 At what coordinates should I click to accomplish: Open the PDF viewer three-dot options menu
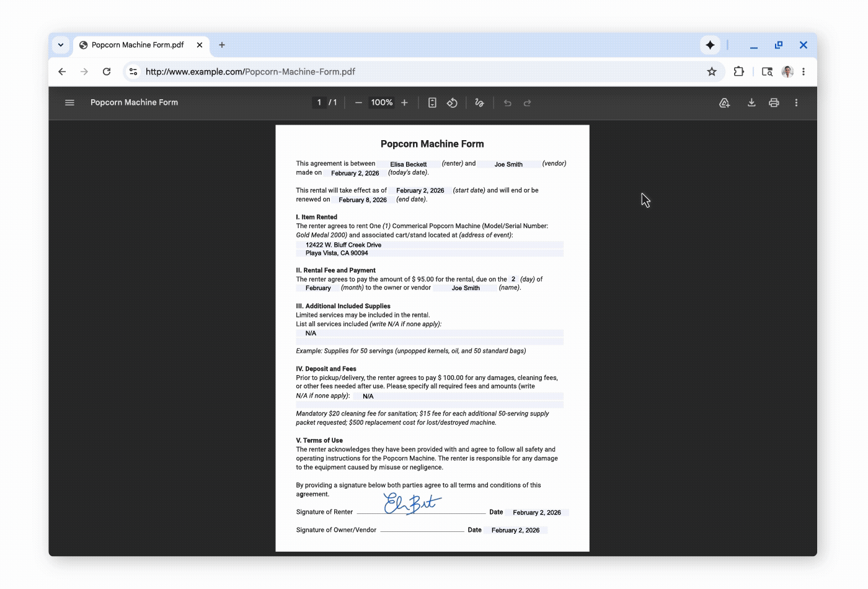pyautogui.click(x=797, y=102)
